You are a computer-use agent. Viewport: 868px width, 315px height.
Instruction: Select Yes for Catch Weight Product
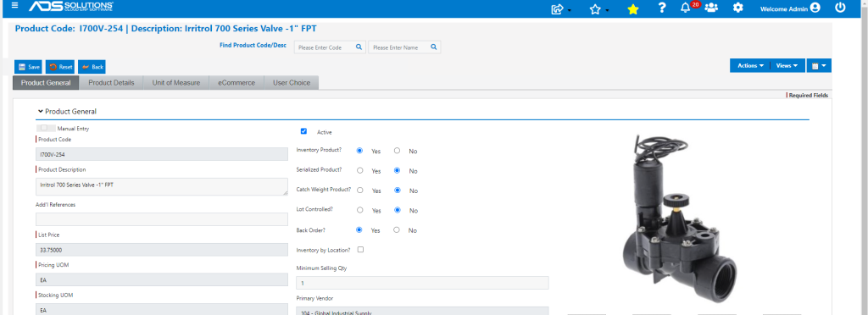[x=359, y=191]
